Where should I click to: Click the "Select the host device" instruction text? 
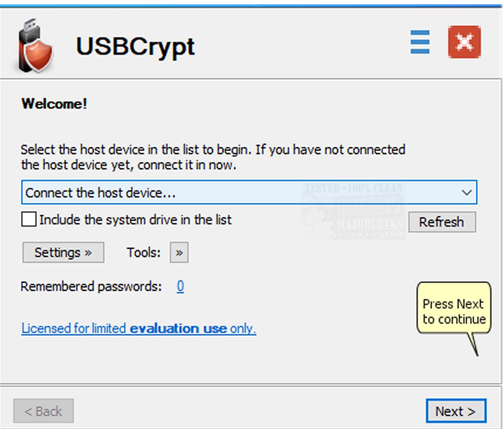tap(212, 157)
